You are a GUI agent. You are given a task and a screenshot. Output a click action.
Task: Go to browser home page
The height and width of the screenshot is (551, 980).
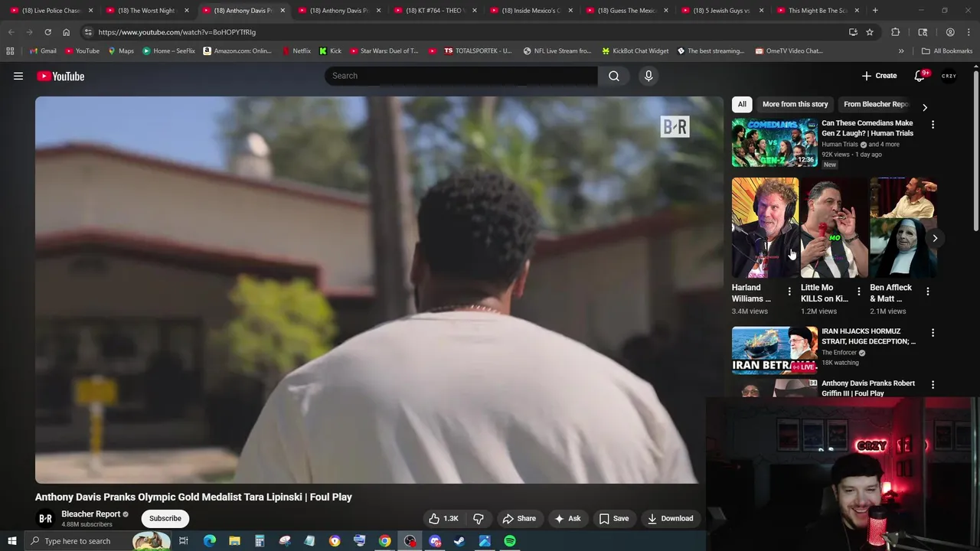tap(66, 32)
